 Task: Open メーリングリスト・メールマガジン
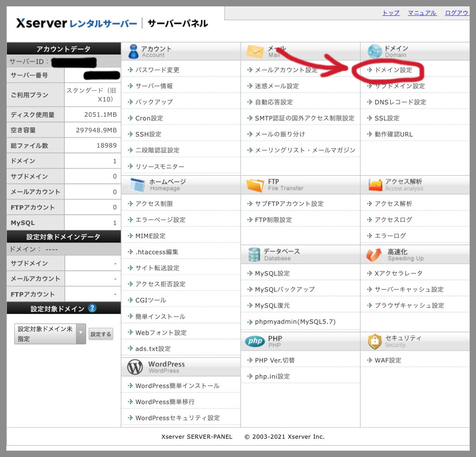click(305, 150)
